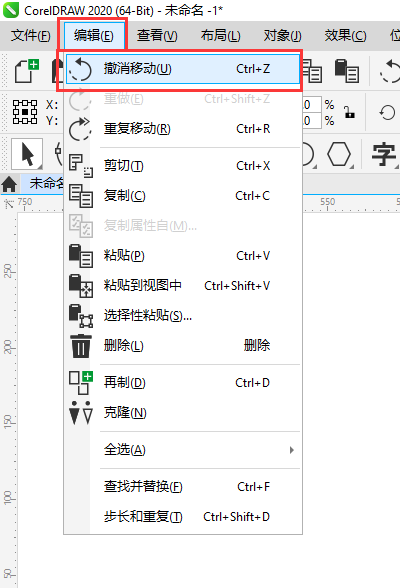The image size is (400, 588).
Task: Click the clone icon beside 克隆(N)
Action: click(81, 413)
